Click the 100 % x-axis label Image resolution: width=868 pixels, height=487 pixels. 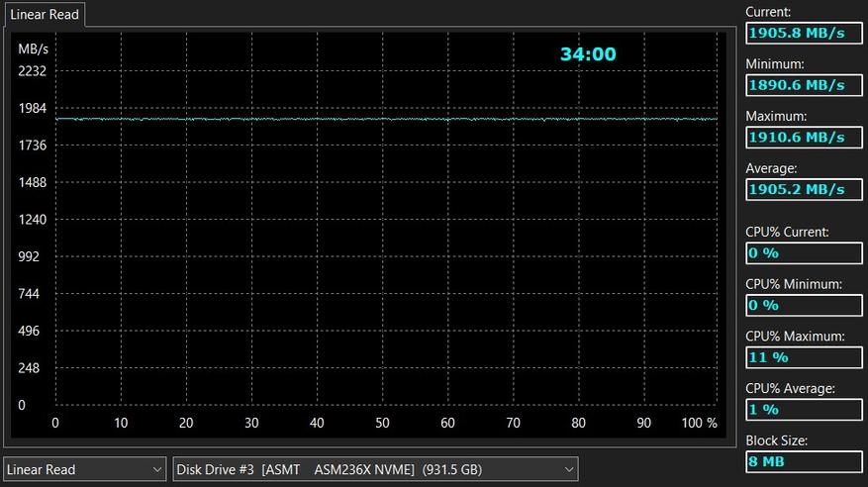coord(699,423)
